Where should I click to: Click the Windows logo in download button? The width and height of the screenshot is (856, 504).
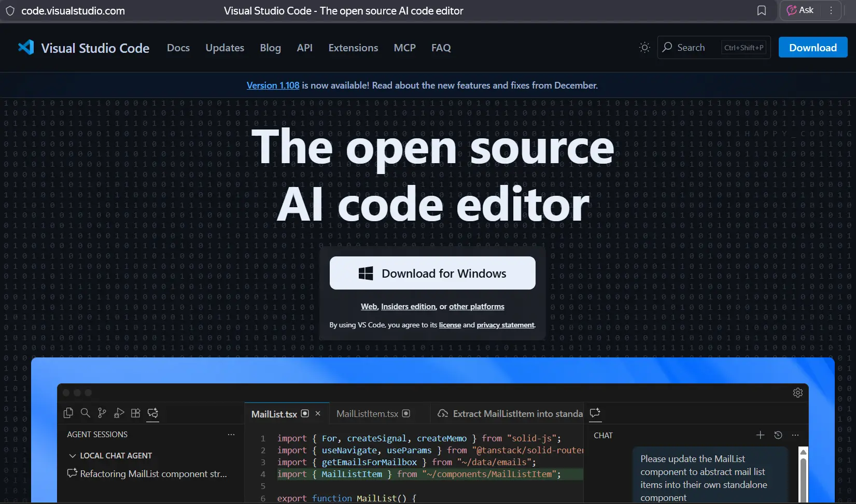coord(366,273)
